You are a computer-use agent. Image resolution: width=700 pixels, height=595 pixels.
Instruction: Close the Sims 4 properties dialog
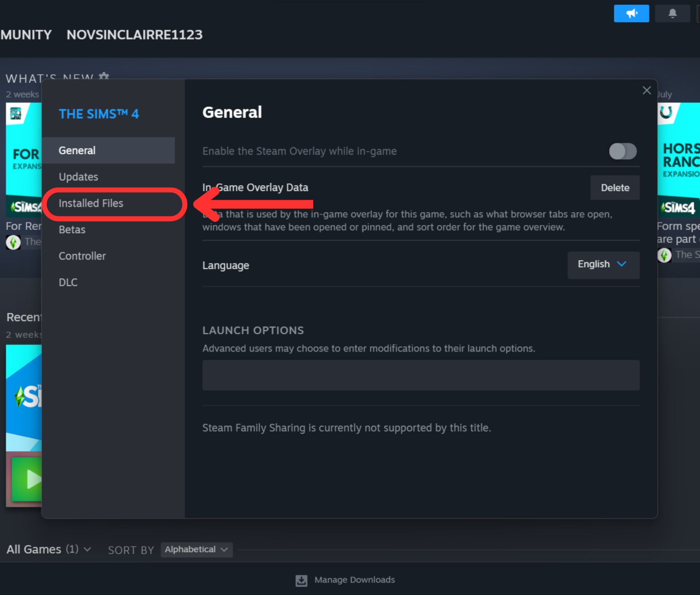tap(646, 90)
